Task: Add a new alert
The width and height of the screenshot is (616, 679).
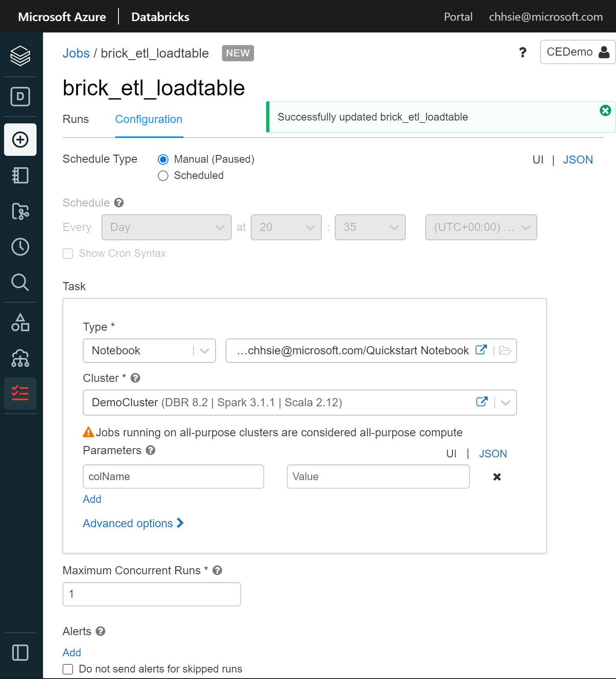Action: click(x=72, y=653)
